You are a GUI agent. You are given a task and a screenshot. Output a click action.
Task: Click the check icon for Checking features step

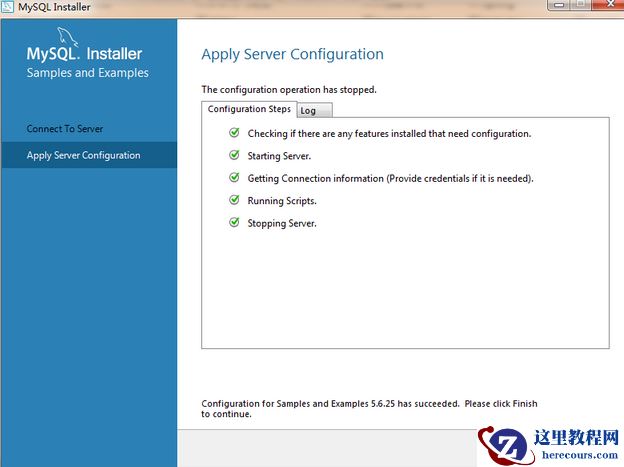(234, 132)
